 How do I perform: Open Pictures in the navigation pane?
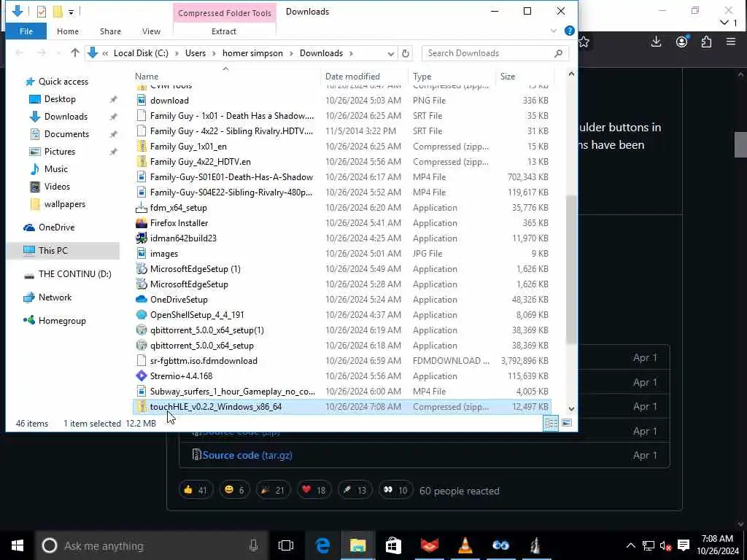pyautogui.click(x=60, y=152)
